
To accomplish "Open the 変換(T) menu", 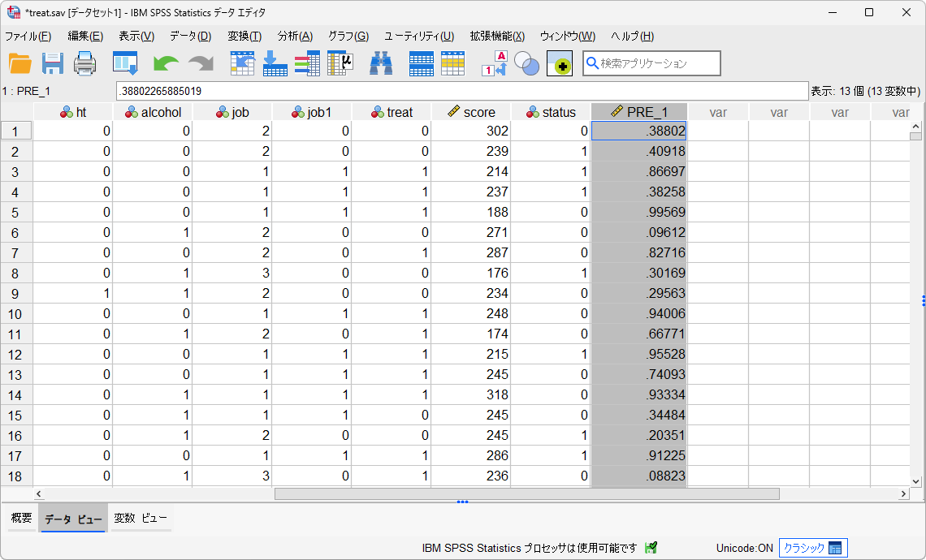I will point(244,37).
